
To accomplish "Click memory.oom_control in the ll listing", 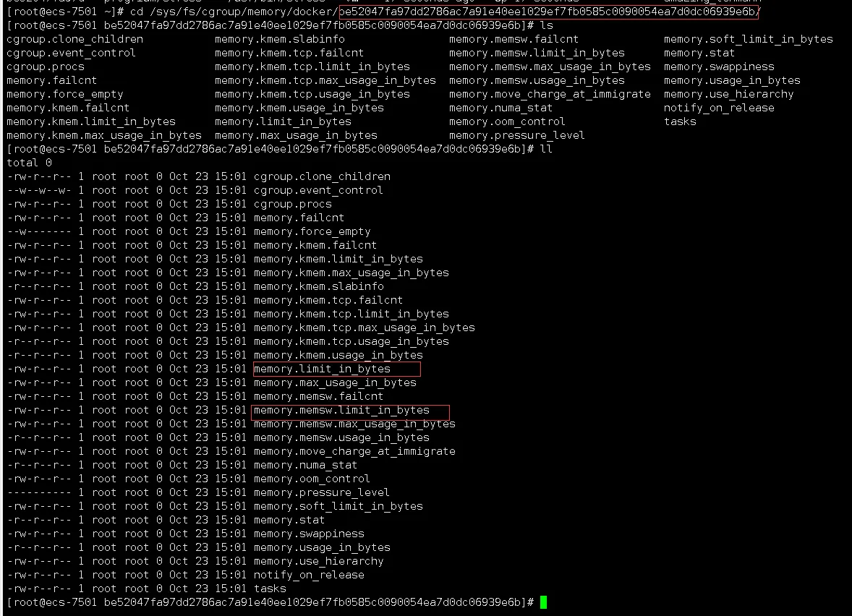I will click(311, 479).
